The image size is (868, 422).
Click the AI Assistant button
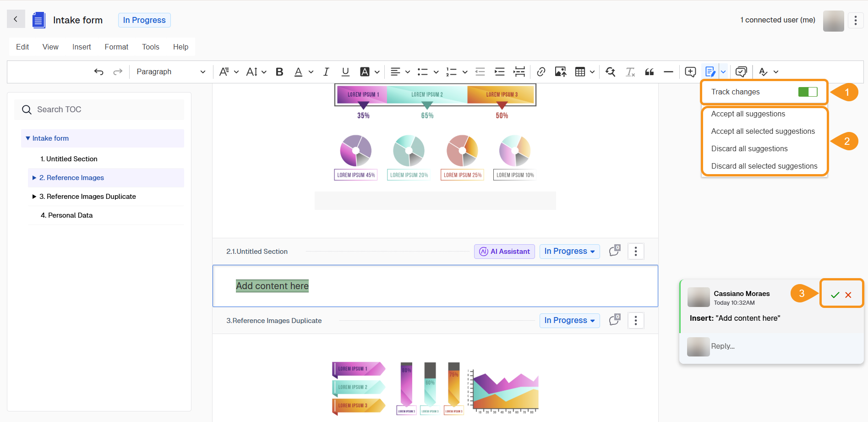pos(504,252)
